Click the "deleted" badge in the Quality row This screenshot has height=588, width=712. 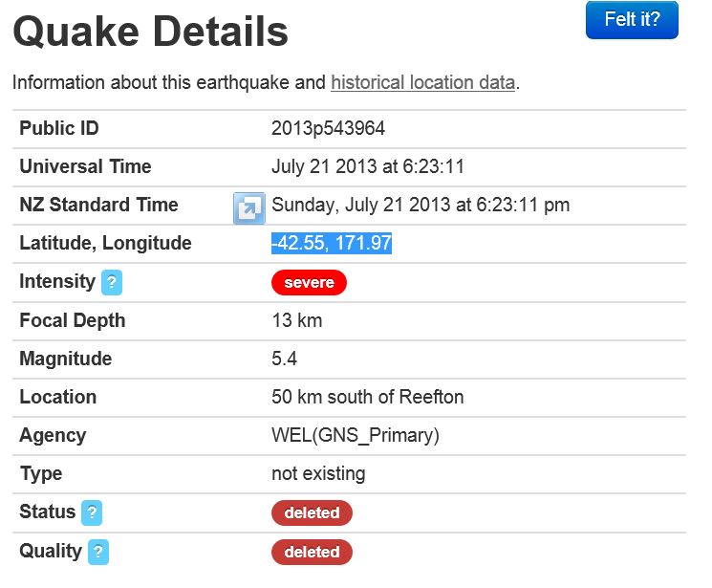312,552
